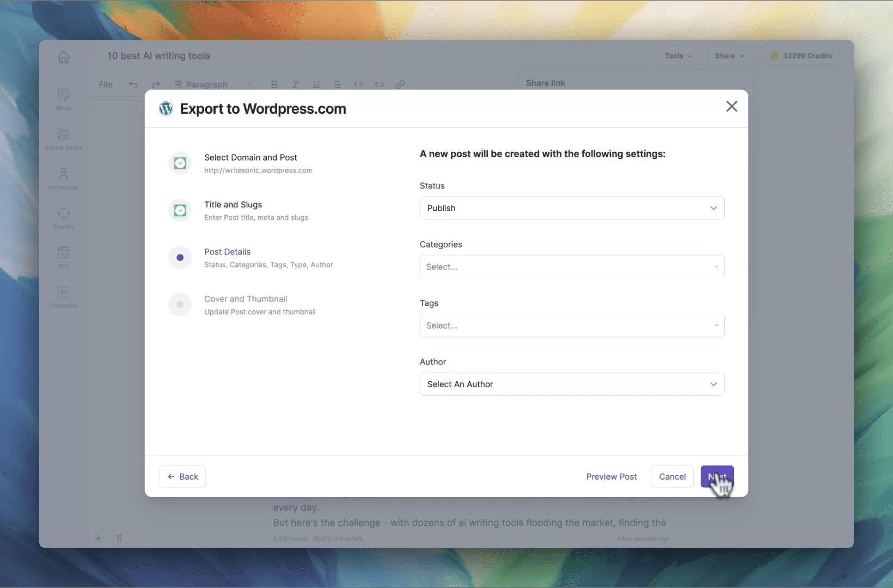Open the Write tool in sidebar

coord(64,99)
